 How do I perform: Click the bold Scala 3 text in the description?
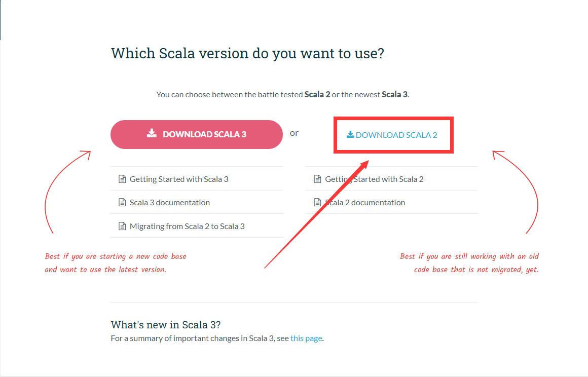point(394,94)
